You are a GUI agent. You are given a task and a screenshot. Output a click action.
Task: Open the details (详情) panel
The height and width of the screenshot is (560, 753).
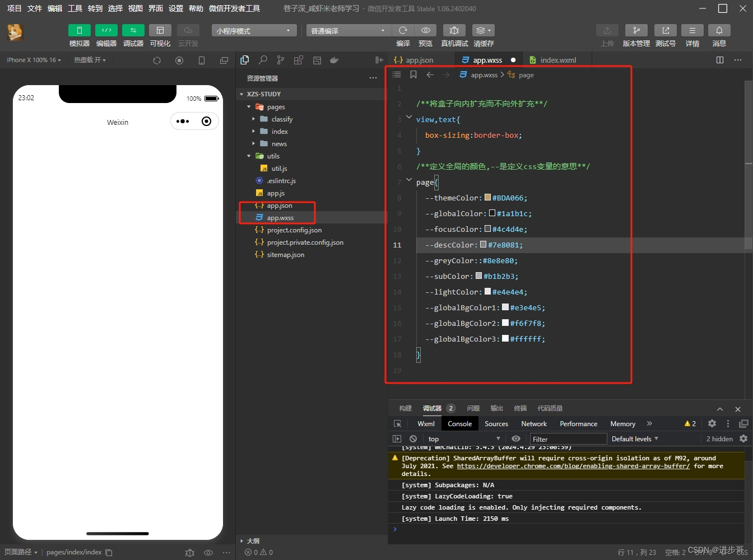point(692,30)
